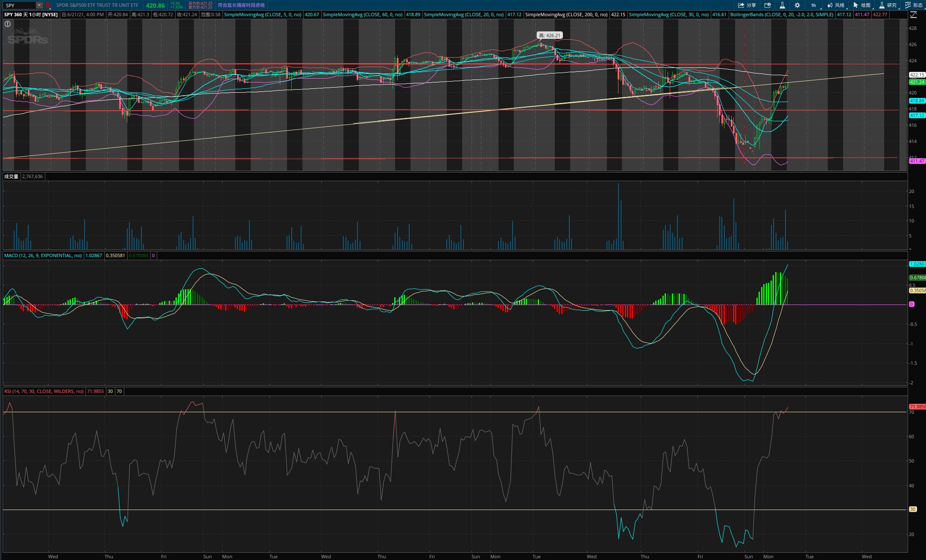Click the SPY symbol input field
This screenshot has width=926, height=560.
20,5
